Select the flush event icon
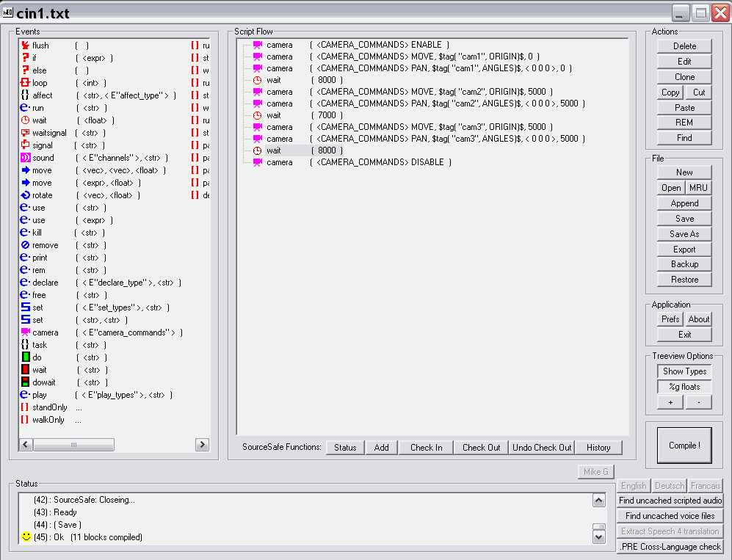Viewport: 732px width, 560px height. click(x=25, y=45)
